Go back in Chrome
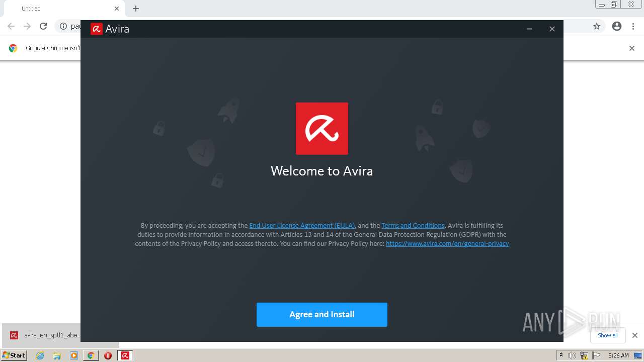 click(11, 26)
